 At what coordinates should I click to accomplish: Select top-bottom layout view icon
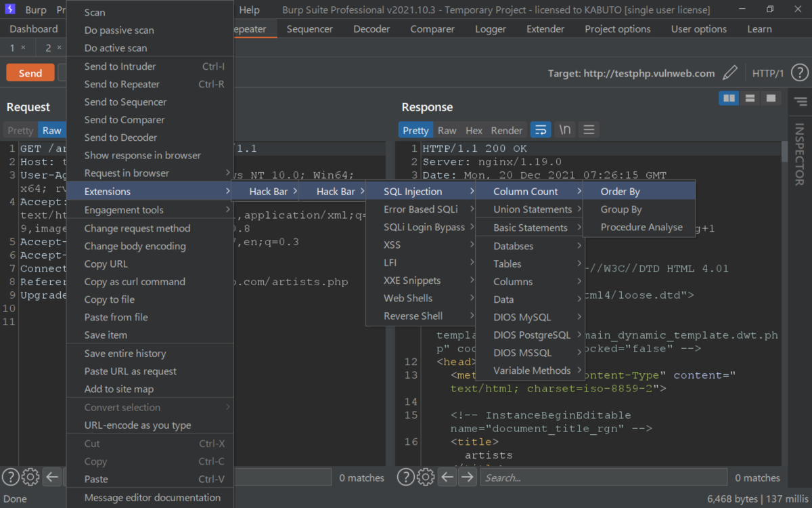(x=750, y=99)
